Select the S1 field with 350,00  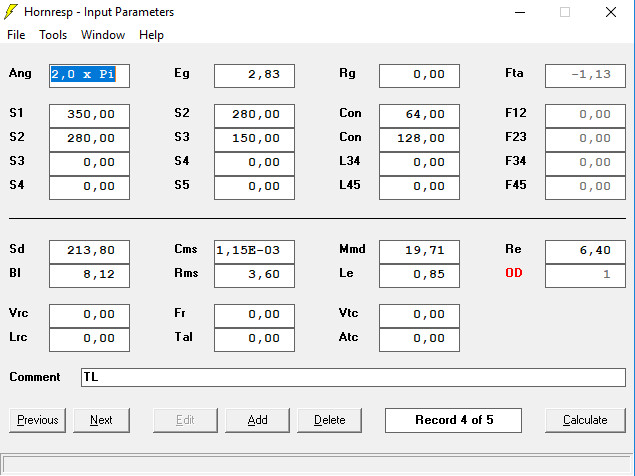coord(89,116)
